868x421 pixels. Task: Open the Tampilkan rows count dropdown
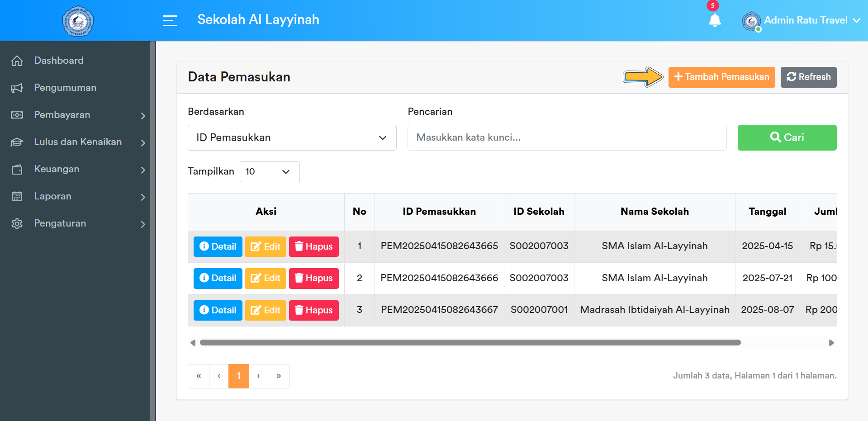tap(269, 172)
